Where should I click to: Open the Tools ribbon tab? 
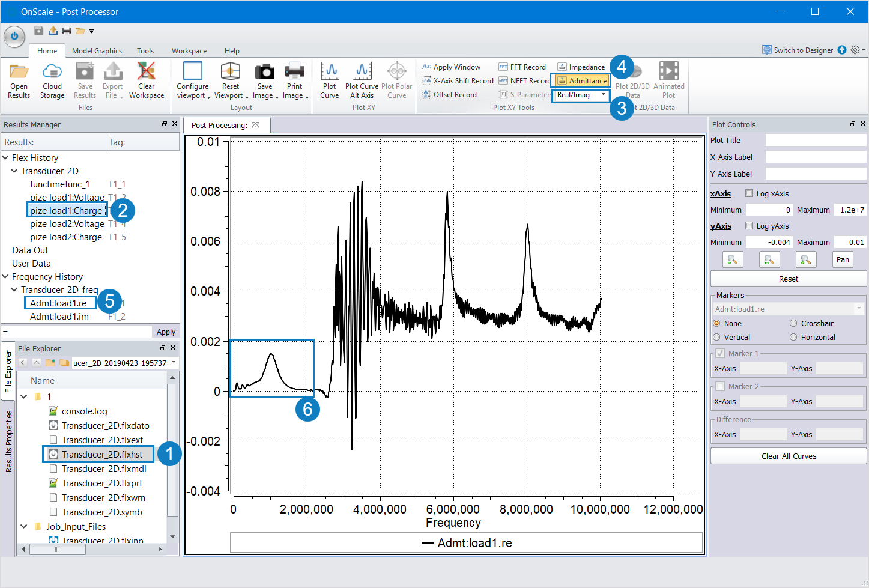tap(145, 51)
